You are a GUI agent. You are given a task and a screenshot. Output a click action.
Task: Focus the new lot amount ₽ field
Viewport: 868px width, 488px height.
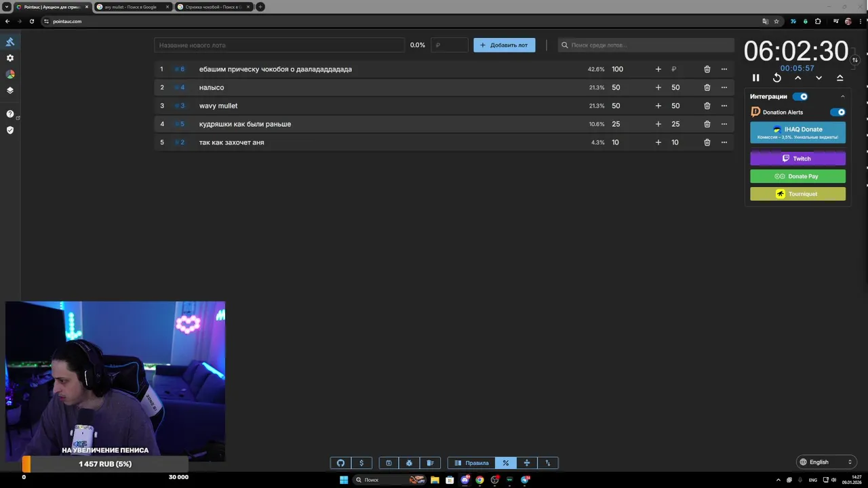click(x=450, y=45)
